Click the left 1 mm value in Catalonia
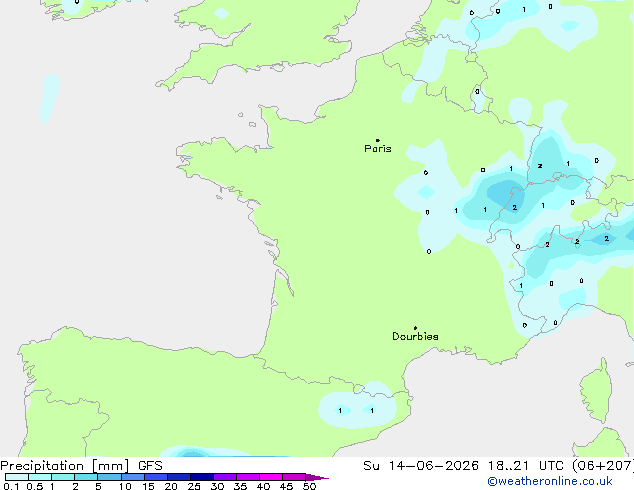 click(340, 411)
